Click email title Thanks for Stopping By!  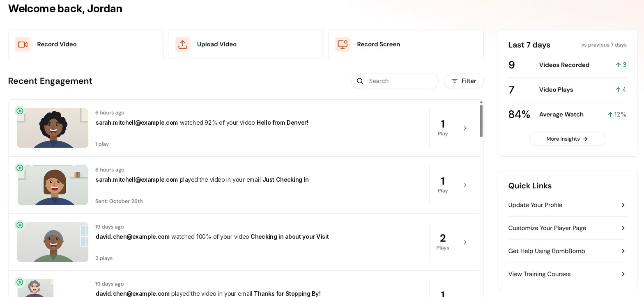click(287, 294)
